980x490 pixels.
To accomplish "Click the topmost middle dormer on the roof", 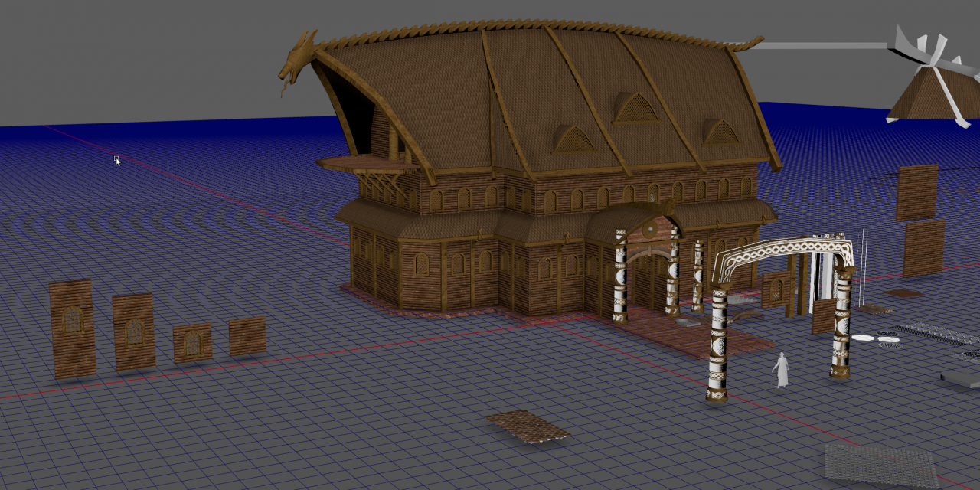I will 636,108.
